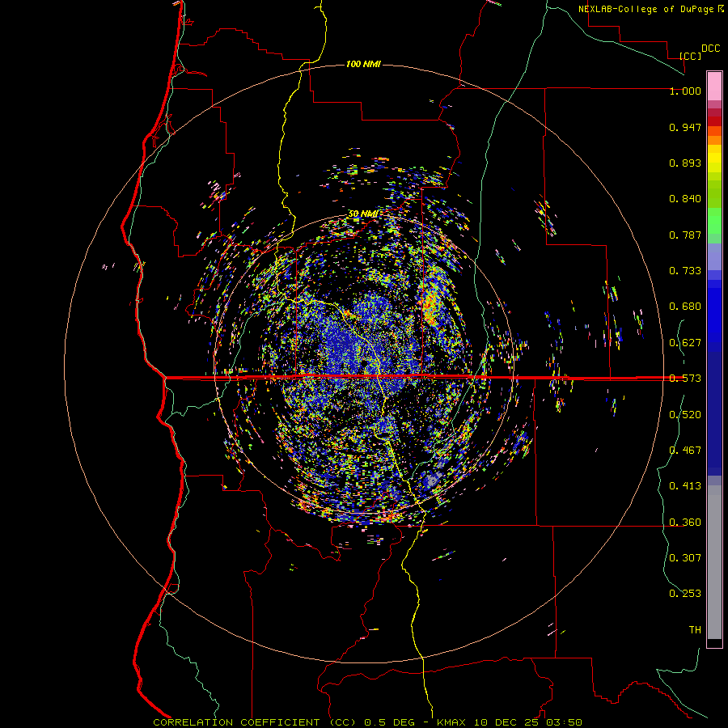Click the 0.893 scale value

tap(685, 163)
